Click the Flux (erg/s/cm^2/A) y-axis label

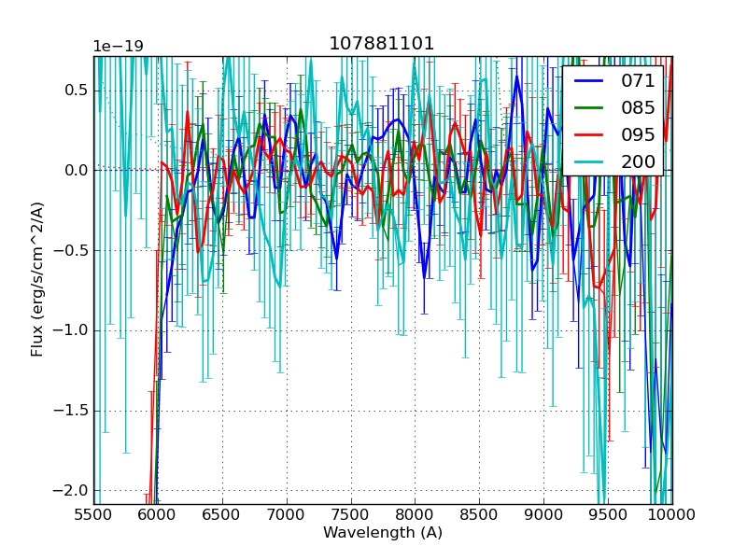[x=37, y=280]
